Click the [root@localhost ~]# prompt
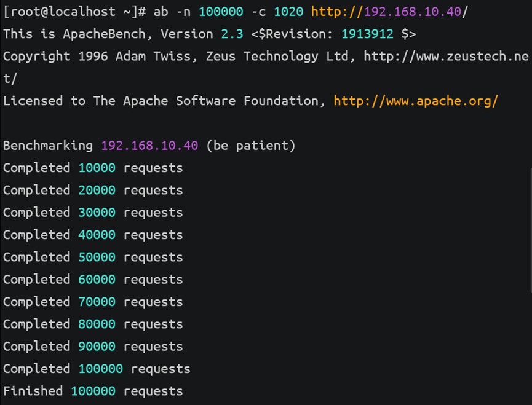 tap(74, 12)
